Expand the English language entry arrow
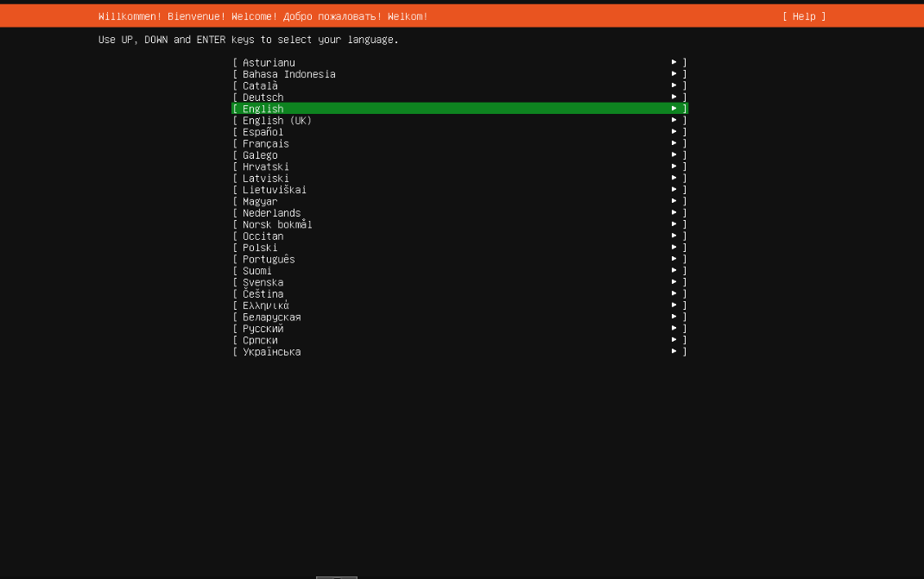This screenshot has width=924, height=579. [674, 108]
